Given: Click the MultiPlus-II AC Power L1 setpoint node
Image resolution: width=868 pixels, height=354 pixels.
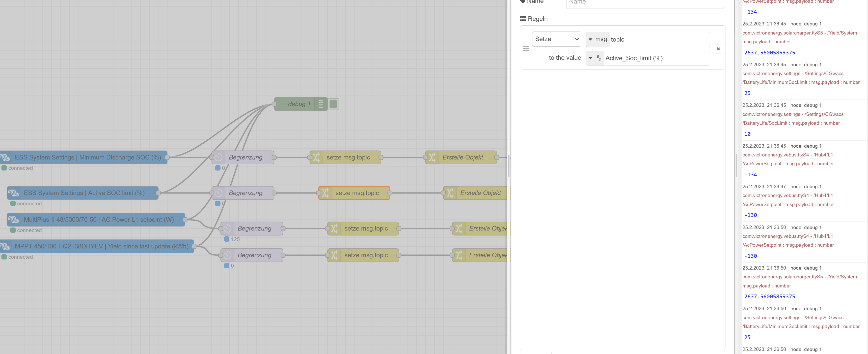Looking at the screenshot, I should (x=96, y=220).
